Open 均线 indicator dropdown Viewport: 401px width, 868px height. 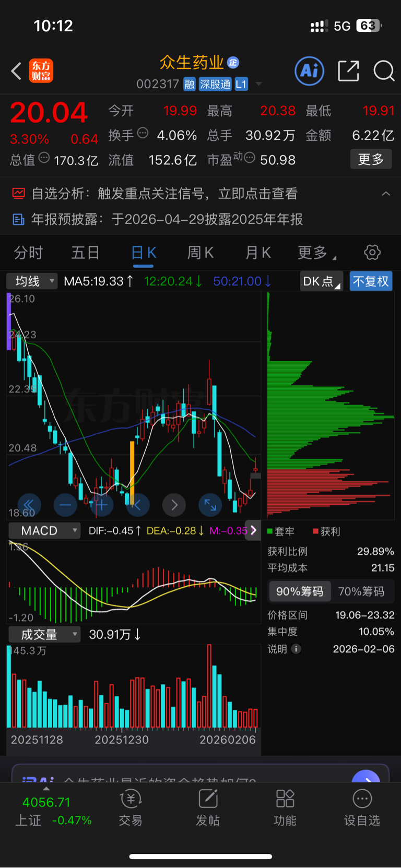coord(32,281)
